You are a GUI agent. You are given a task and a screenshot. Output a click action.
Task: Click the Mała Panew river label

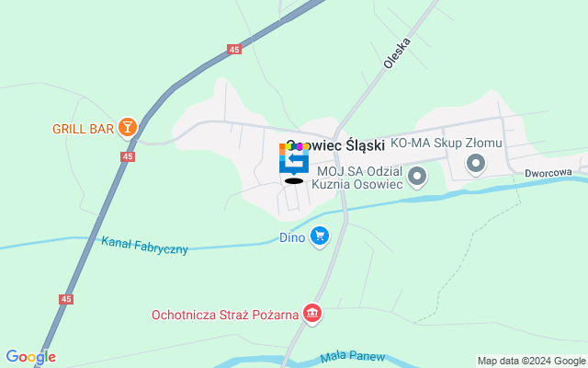(x=353, y=356)
